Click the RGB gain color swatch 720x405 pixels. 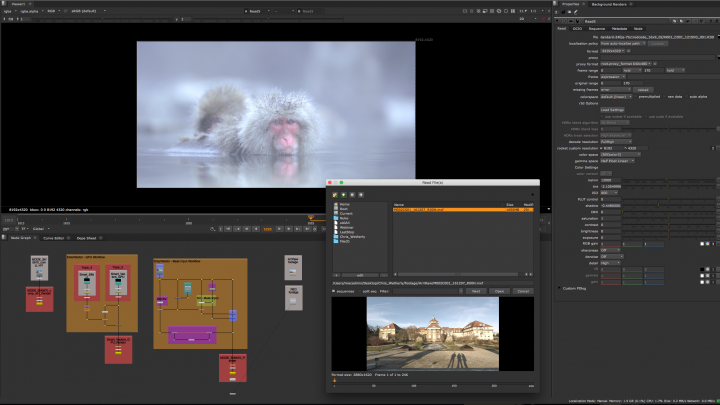coord(702,244)
